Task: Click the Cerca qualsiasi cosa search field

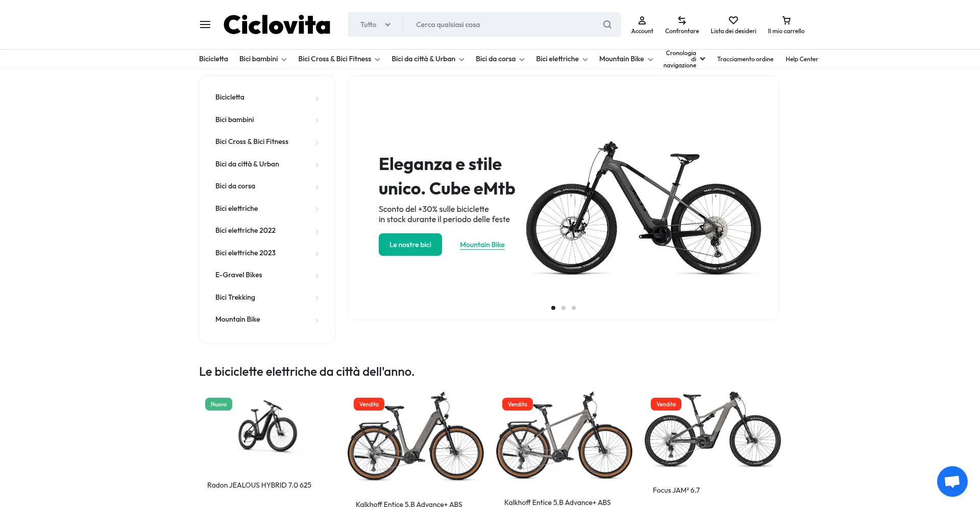Action: coord(503,25)
